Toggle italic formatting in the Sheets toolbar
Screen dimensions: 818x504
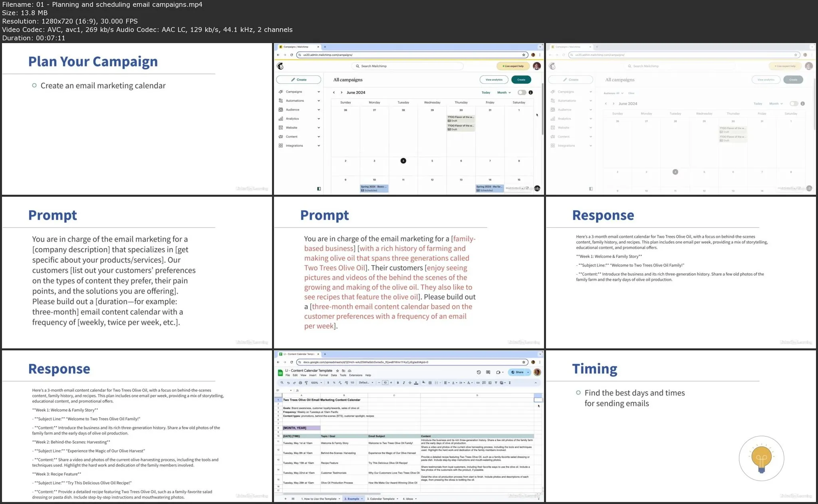pos(404,383)
